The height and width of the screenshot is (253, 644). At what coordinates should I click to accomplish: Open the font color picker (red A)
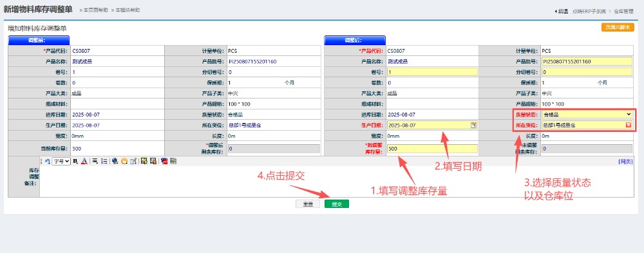pyautogui.click(x=84, y=162)
